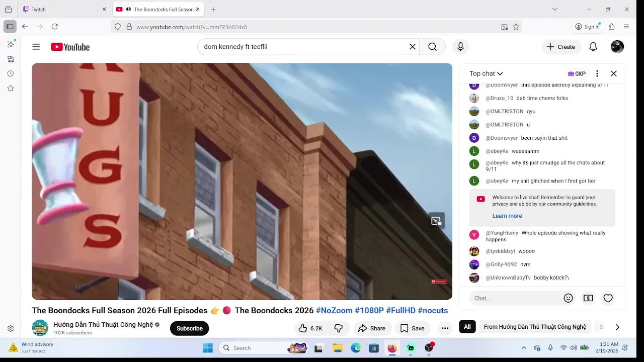The image size is (644, 362).
Task: Open Firefox application menu
Action: (x=626, y=27)
